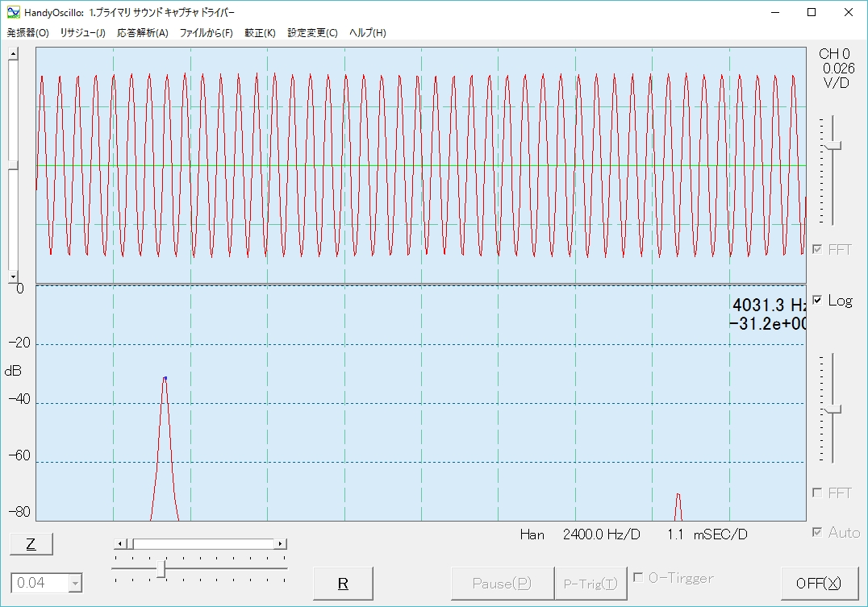Click the FFT peak marker near 4031 Hz
This screenshot has width=868, height=607.
pos(165,379)
